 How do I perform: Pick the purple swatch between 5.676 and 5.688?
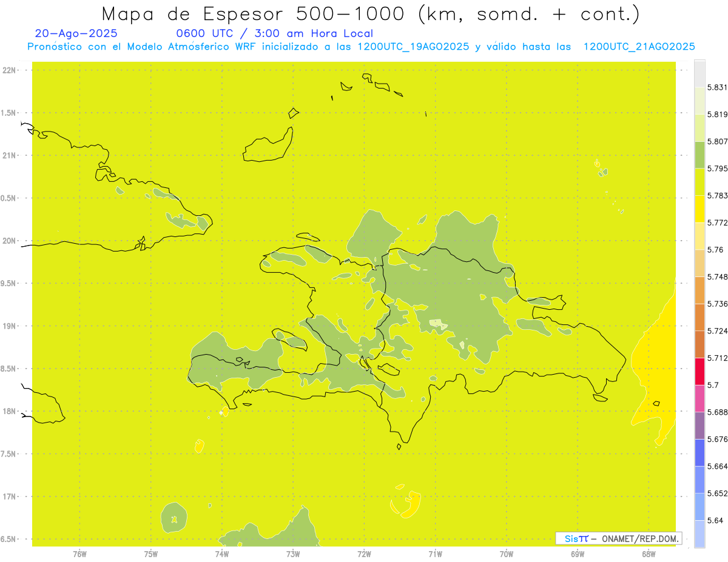[x=699, y=426]
